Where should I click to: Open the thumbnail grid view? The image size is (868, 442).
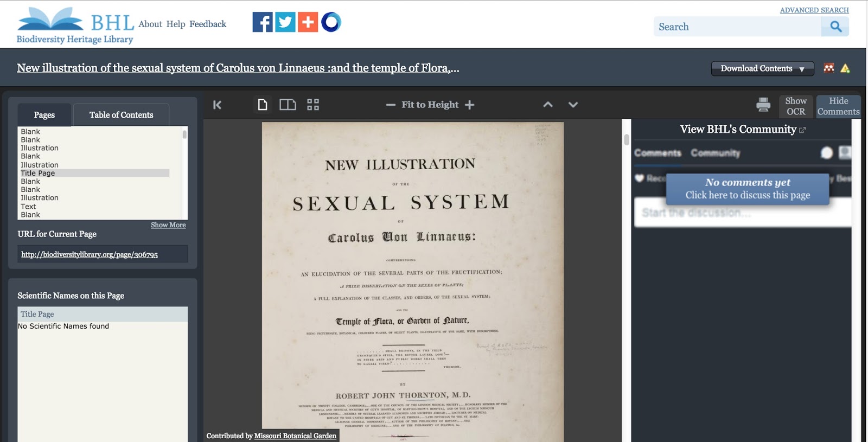[x=313, y=105]
